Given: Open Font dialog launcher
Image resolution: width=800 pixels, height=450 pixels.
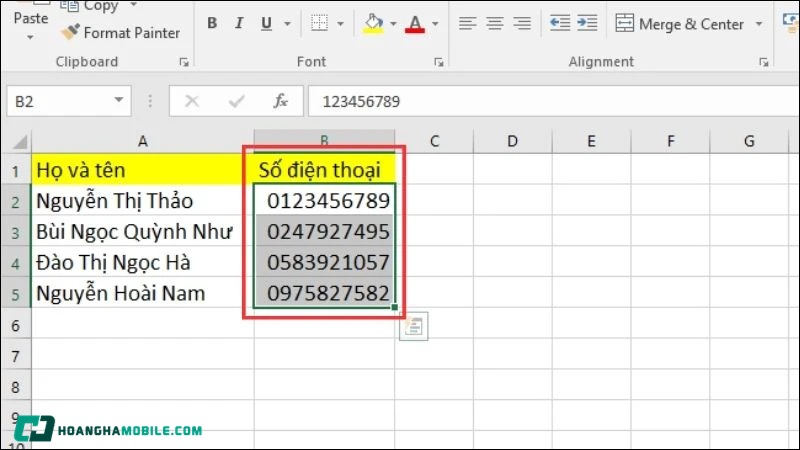Looking at the screenshot, I should pyautogui.click(x=439, y=62).
